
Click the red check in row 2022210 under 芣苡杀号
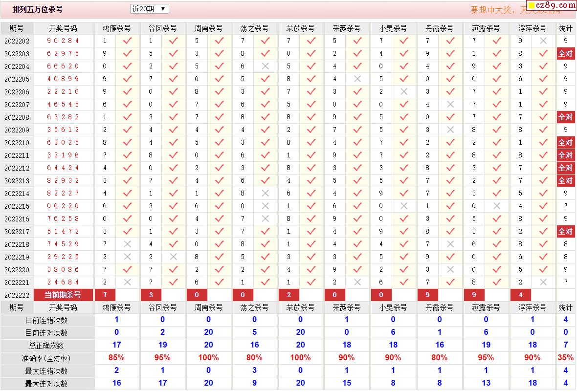pos(311,143)
